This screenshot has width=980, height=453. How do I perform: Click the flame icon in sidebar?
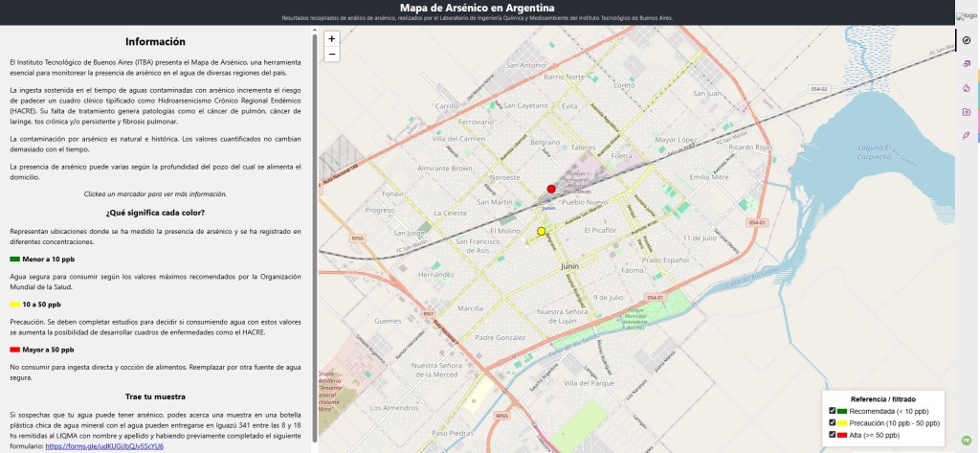point(967,88)
